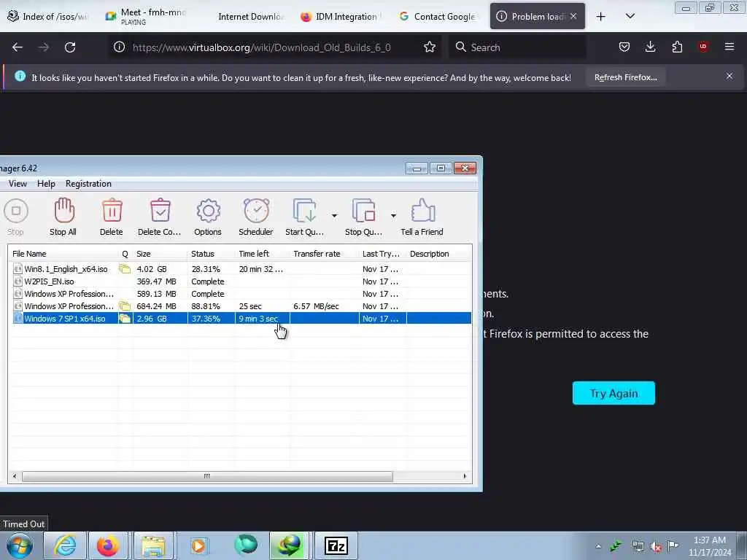Image resolution: width=747 pixels, height=560 pixels.
Task: Open 7-Zip from the taskbar
Action: pyautogui.click(x=336, y=545)
